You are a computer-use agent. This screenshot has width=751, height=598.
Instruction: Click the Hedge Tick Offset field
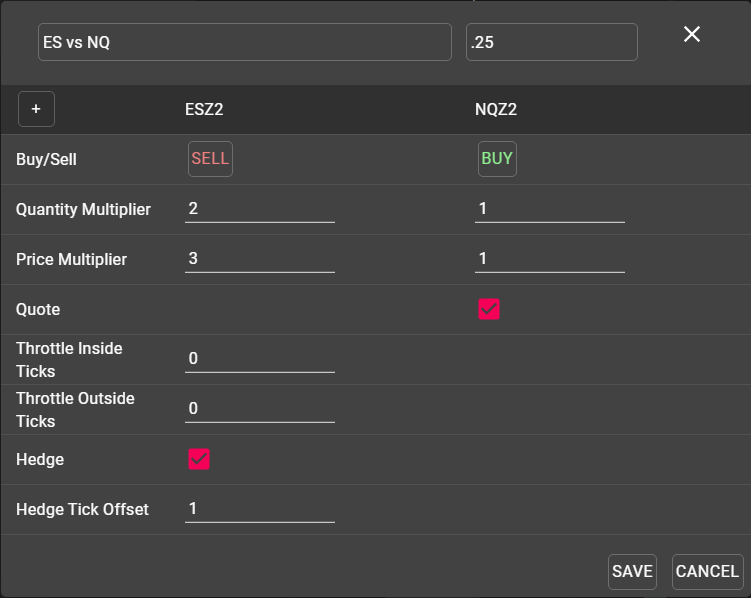260,509
